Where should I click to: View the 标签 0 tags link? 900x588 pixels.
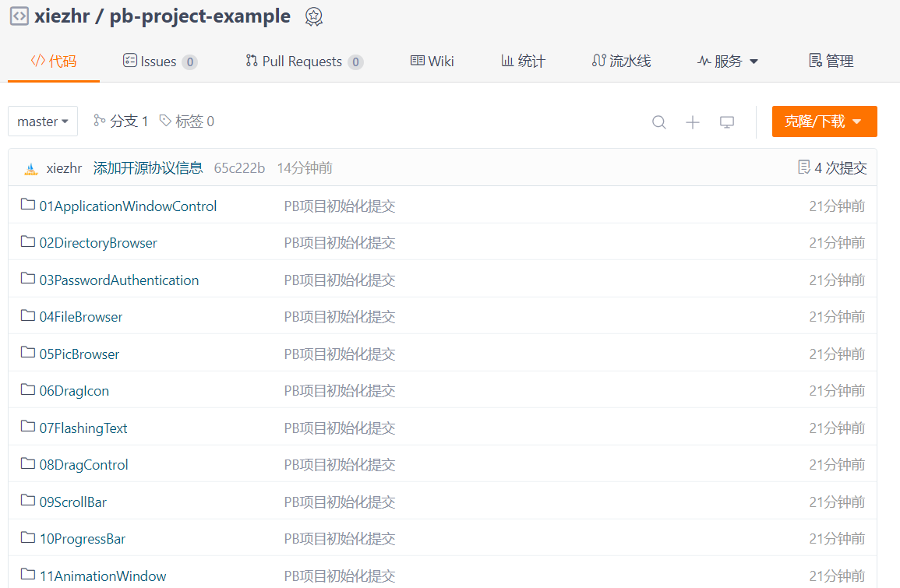(187, 121)
